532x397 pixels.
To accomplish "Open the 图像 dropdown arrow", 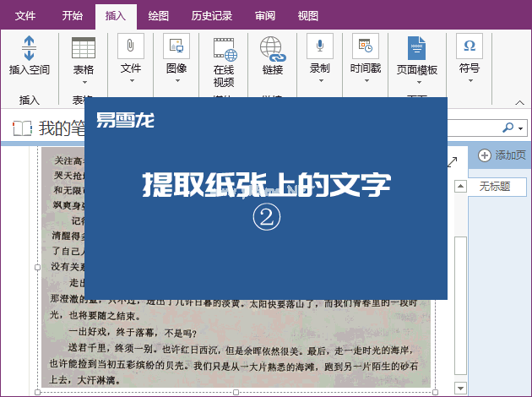I will click(177, 81).
